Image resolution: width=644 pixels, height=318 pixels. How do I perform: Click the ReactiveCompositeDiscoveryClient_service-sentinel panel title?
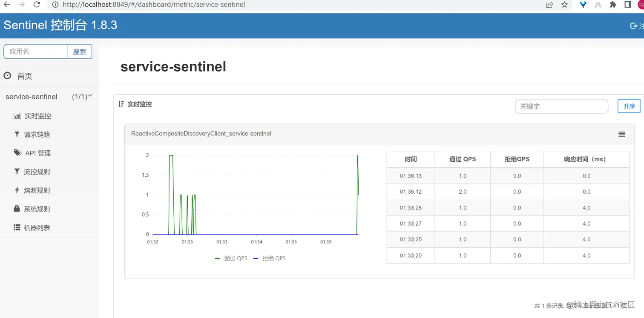click(201, 134)
